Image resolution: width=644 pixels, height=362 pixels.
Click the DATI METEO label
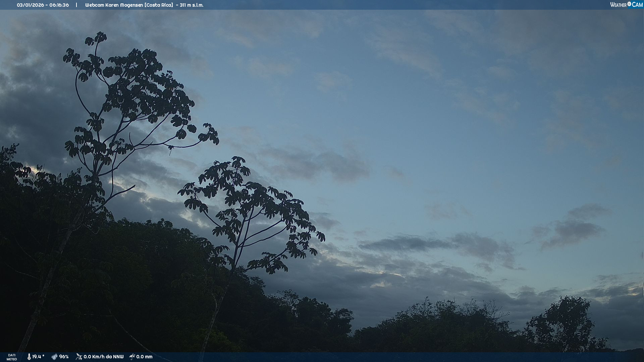12,357
